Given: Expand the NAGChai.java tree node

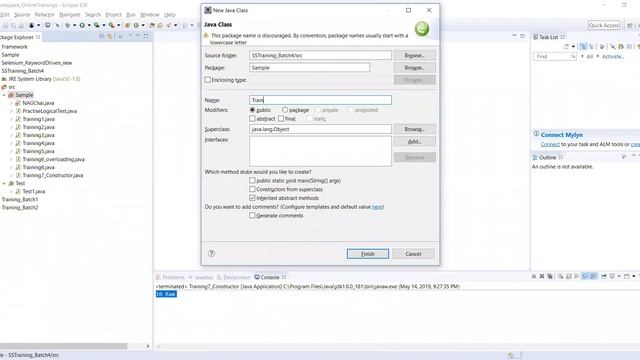Looking at the screenshot, I should point(11,103).
